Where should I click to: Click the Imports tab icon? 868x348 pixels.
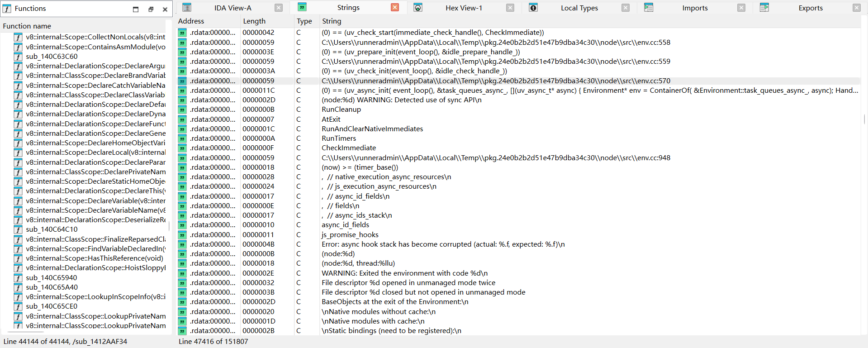pos(649,8)
